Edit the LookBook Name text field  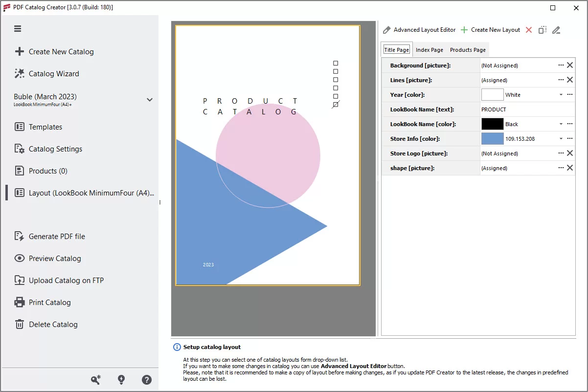[526, 109]
